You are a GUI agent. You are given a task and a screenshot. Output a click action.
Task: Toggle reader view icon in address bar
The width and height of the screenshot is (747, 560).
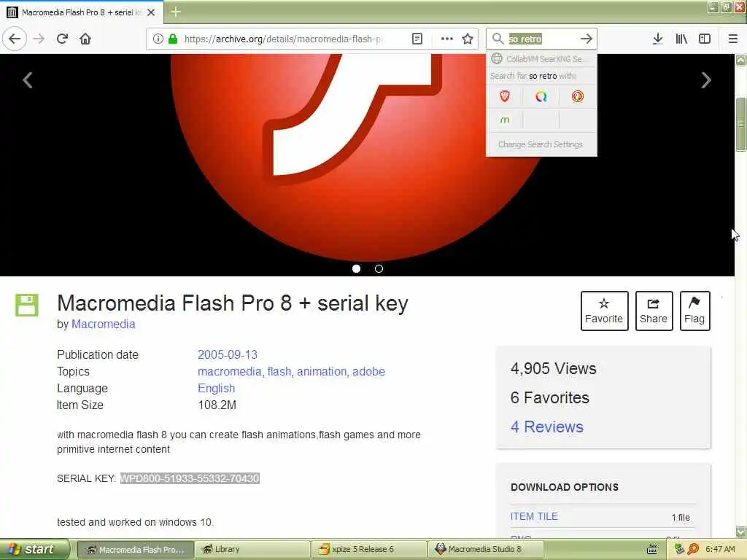click(417, 39)
